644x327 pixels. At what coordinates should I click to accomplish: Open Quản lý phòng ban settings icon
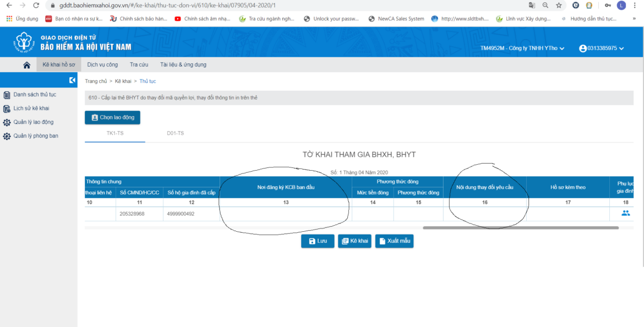click(x=8, y=135)
